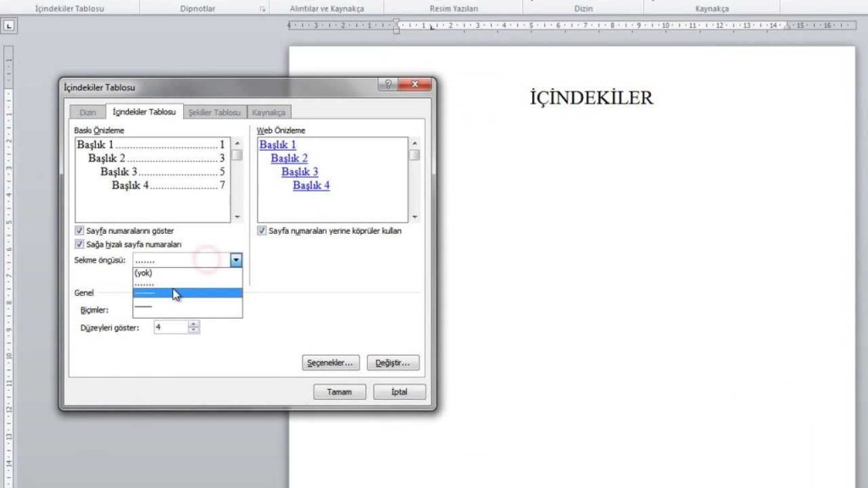This screenshot has width=868, height=488.
Task: Uncheck Sayfa numaraları yerine köprüler kullan
Action: pos(262,230)
